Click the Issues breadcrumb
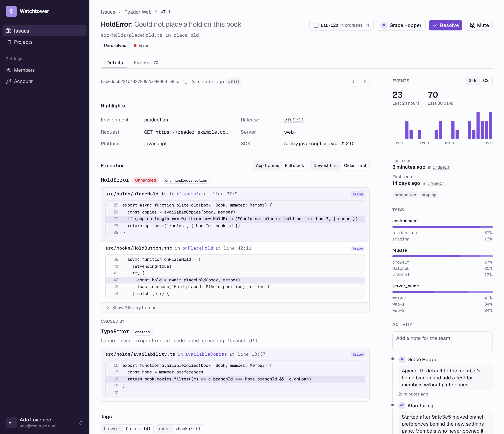 (x=108, y=12)
